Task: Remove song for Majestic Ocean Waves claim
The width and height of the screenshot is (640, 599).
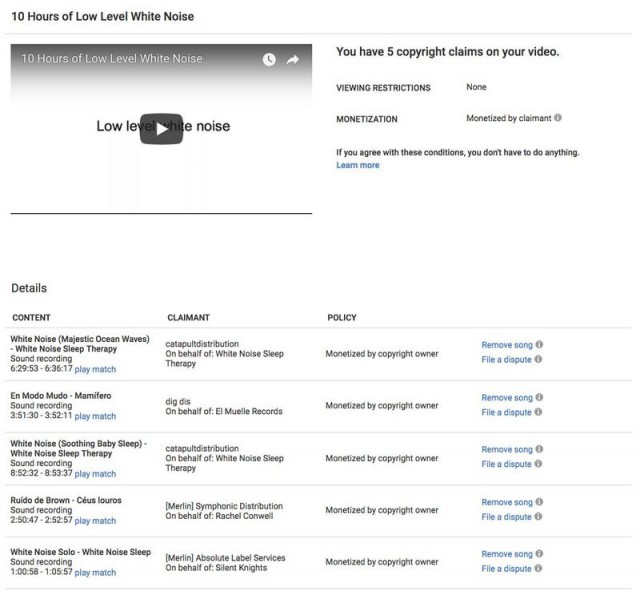Action: [x=507, y=345]
